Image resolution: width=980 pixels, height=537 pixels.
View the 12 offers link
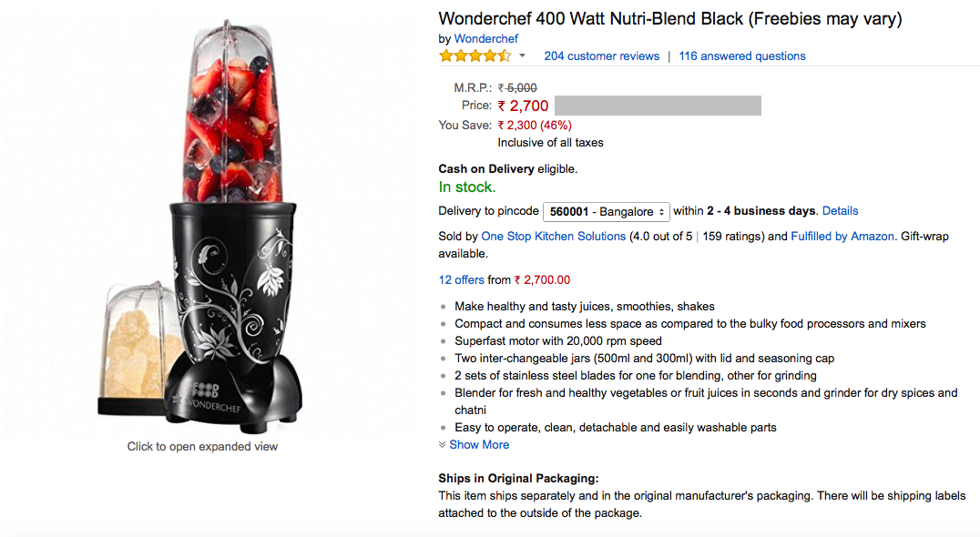pyautogui.click(x=461, y=280)
